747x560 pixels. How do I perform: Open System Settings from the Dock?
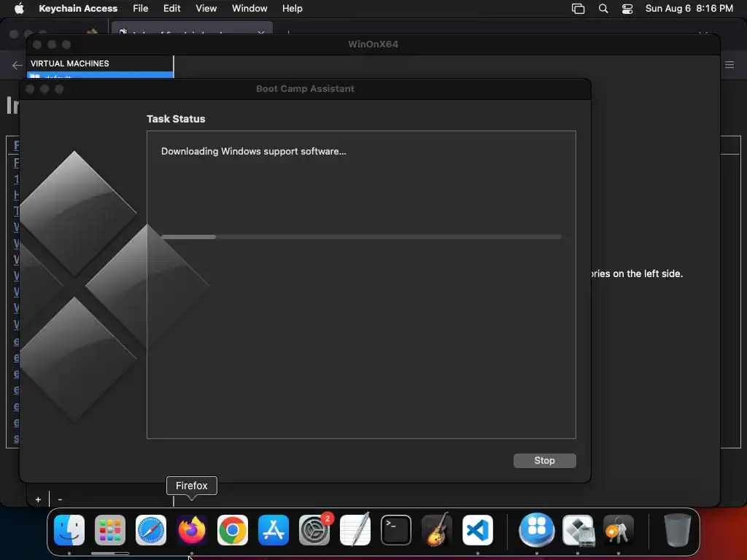click(x=314, y=529)
